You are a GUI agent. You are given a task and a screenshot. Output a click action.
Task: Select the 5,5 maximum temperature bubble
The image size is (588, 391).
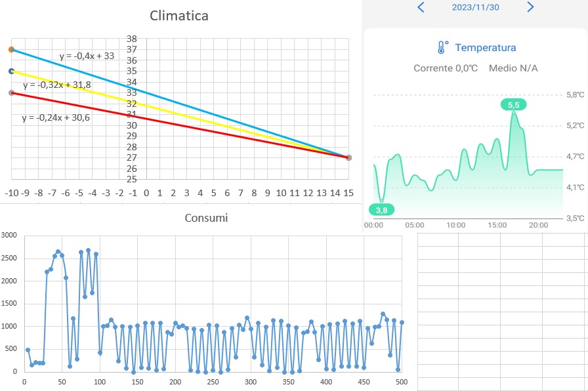[513, 105]
